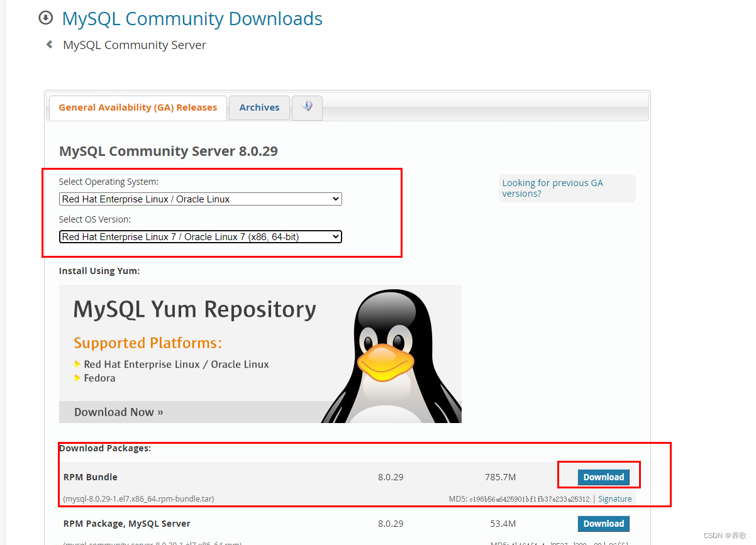756x545 pixels.
Task: Click the back chevron before MySQL Community Server
Action: tap(49, 45)
